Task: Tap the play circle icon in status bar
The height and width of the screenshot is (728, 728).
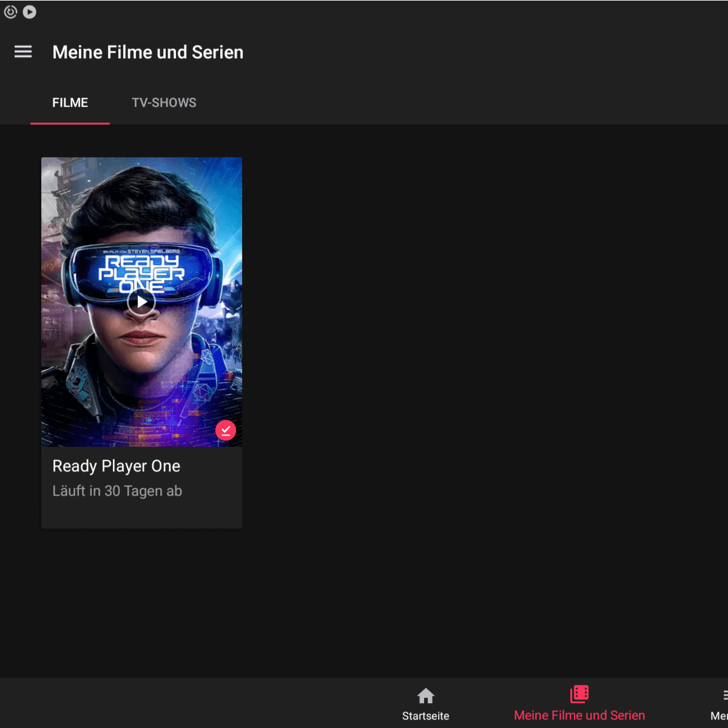Action: (x=29, y=12)
